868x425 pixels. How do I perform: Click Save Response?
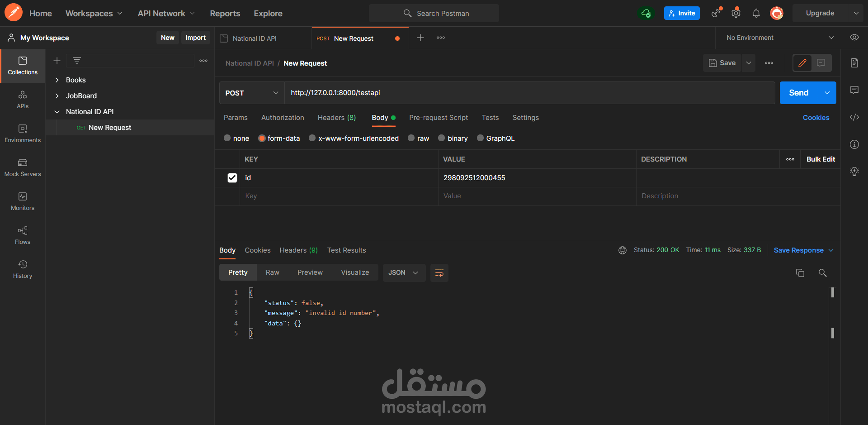(799, 250)
